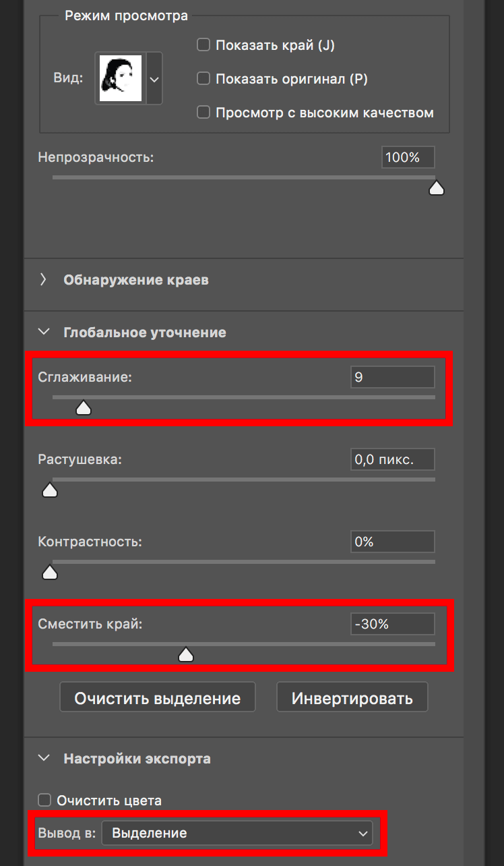Enable Показать оригинал (P)
Viewport: 504px width, 866px height.
click(203, 78)
